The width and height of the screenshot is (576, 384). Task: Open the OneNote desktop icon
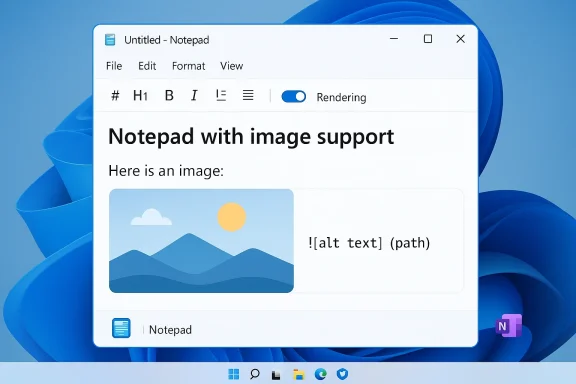pos(508,326)
